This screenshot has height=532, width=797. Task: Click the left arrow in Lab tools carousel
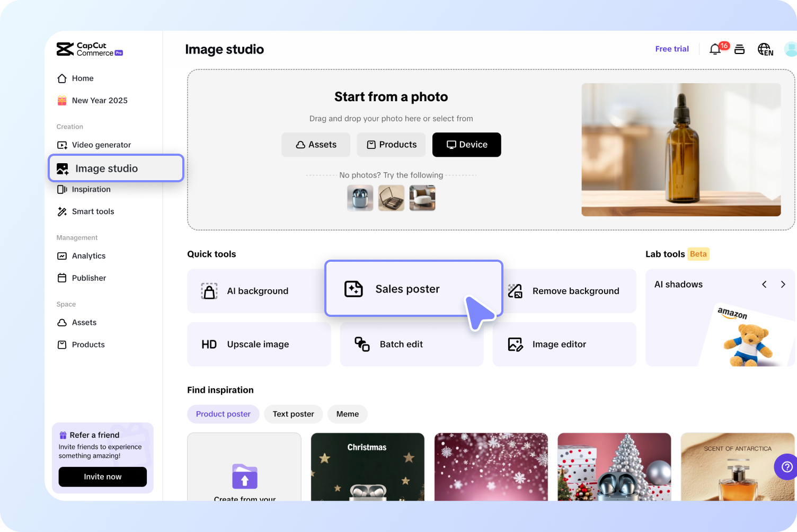(x=764, y=284)
